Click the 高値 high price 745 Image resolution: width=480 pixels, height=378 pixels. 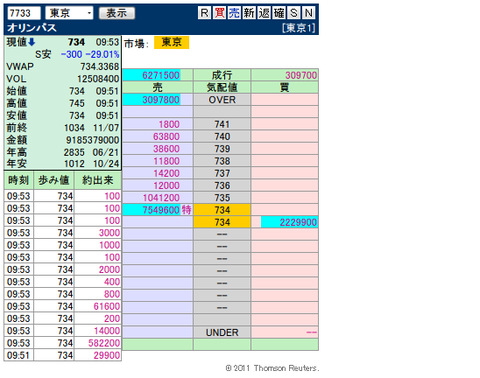pyautogui.click(x=77, y=103)
